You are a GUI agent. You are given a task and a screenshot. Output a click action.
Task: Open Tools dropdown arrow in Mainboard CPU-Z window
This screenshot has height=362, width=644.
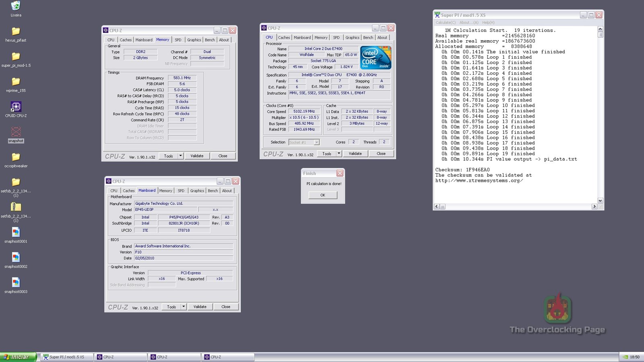click(x=184, y=307)
